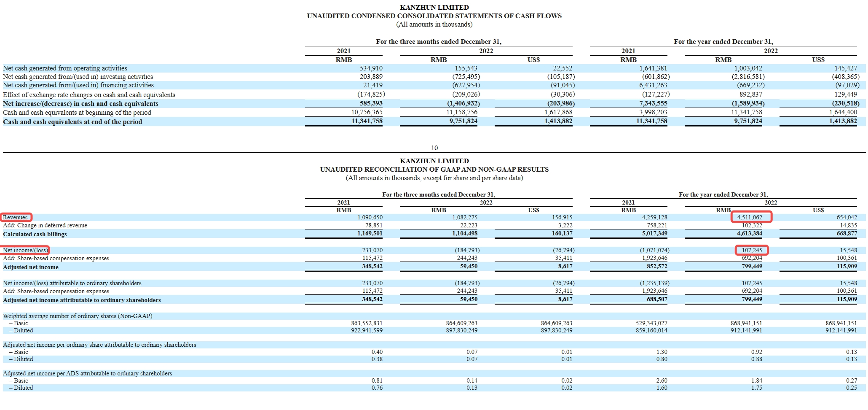868x410 pixels.
Task: Click the net cash increase value 7,343,555
Action: [653, 103]
